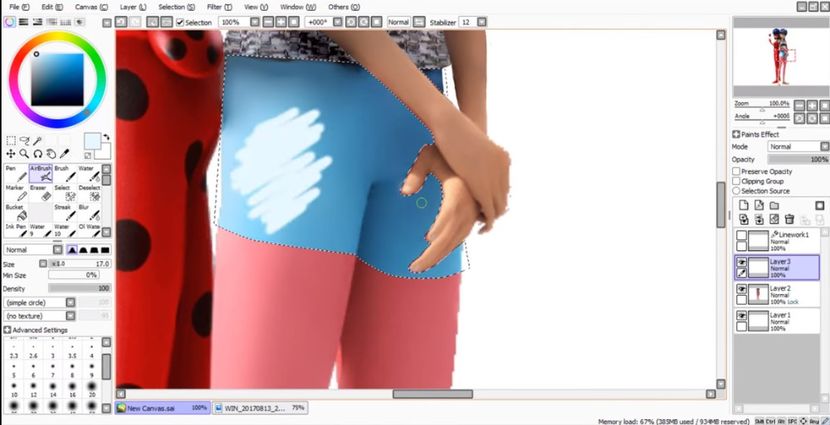
Task: Click the foreground color swatch
Action: point(92,141)
